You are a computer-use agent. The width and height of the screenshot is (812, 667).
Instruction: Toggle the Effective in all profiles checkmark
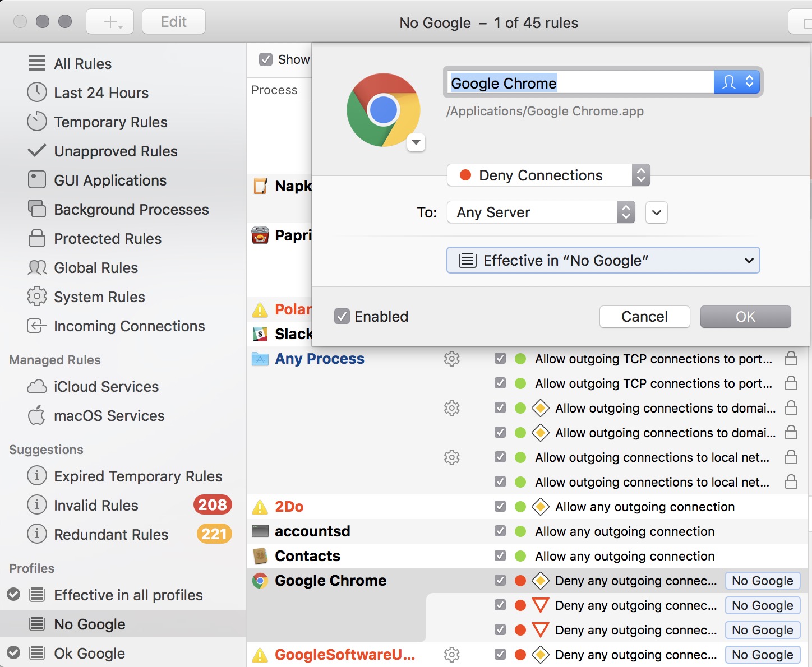click(13, 595)
